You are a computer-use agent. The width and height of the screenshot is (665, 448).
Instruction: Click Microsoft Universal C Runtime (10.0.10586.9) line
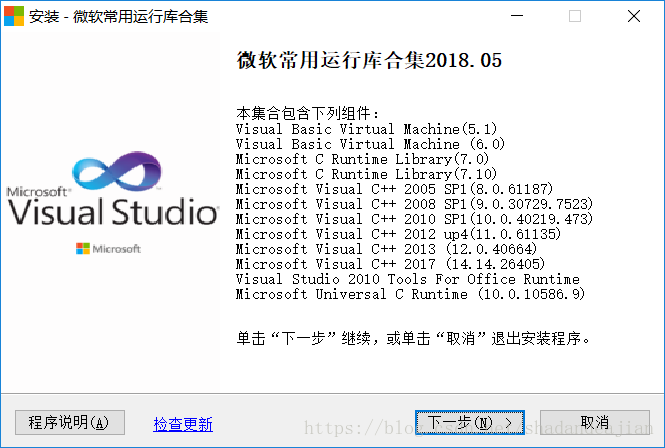point(411,294)
